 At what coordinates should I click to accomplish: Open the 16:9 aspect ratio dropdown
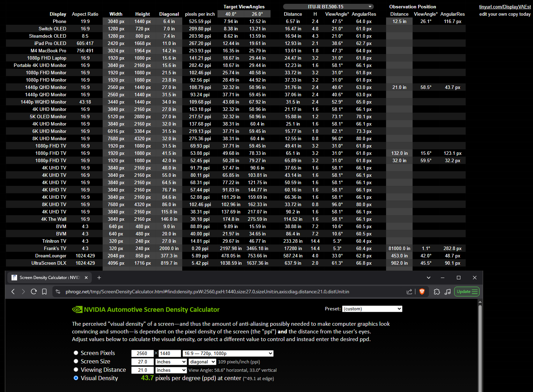(228, 353)
